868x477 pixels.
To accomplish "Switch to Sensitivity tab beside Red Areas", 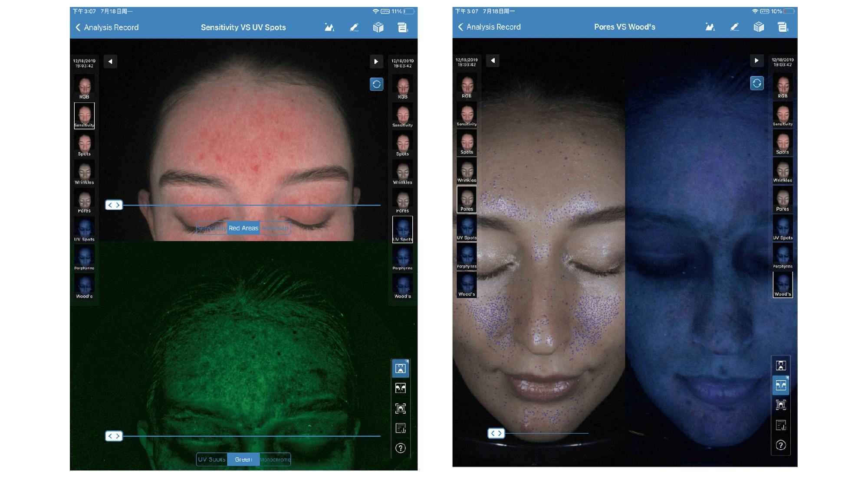I will click(x=212, y=228).
